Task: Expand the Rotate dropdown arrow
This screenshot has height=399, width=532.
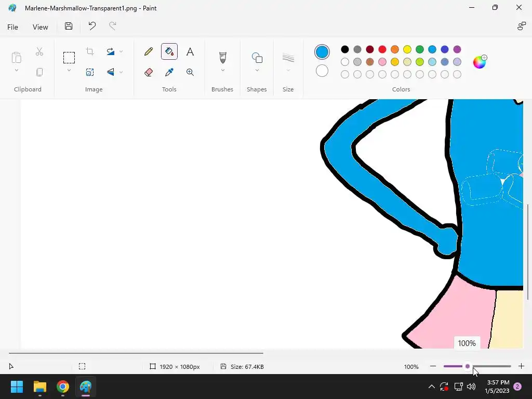Action: [x=121, y=51]
